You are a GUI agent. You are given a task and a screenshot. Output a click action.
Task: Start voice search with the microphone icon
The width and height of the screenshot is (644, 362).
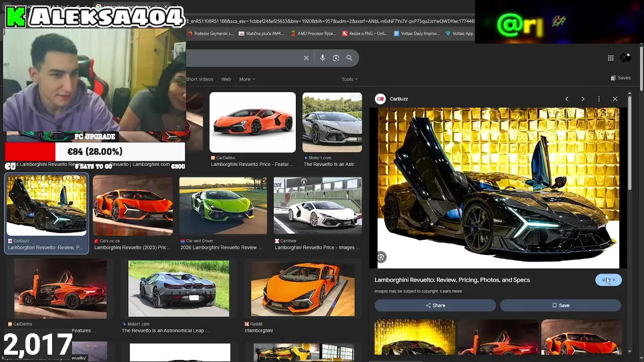tap(323, 58)
